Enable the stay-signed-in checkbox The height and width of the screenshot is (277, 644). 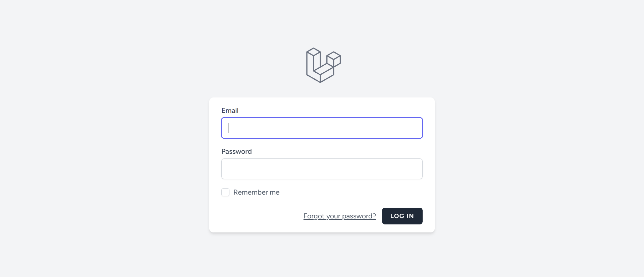(225, 192)
